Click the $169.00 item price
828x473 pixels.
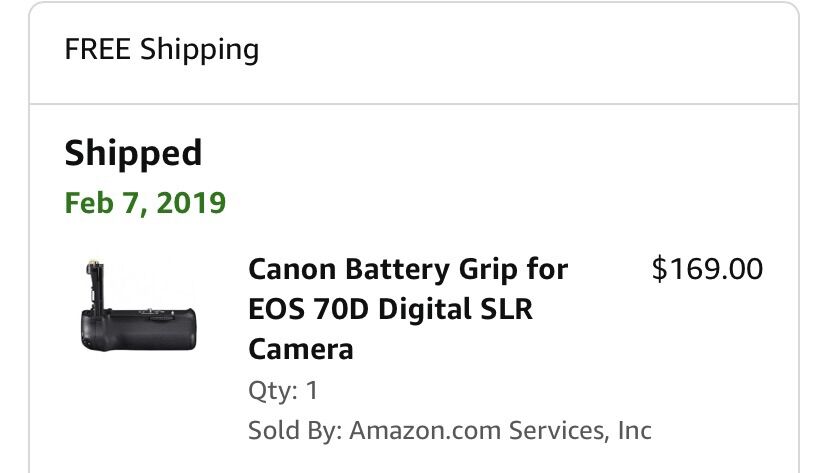707,269
